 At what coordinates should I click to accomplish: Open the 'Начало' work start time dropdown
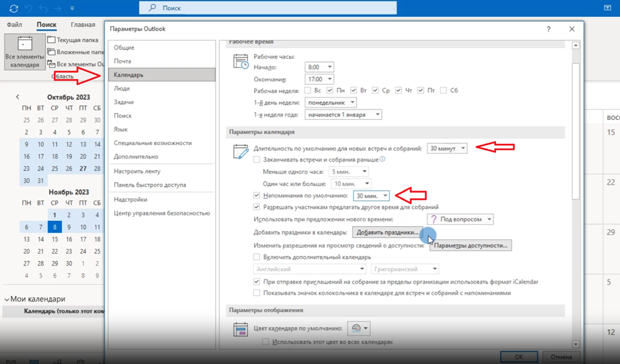330,67
